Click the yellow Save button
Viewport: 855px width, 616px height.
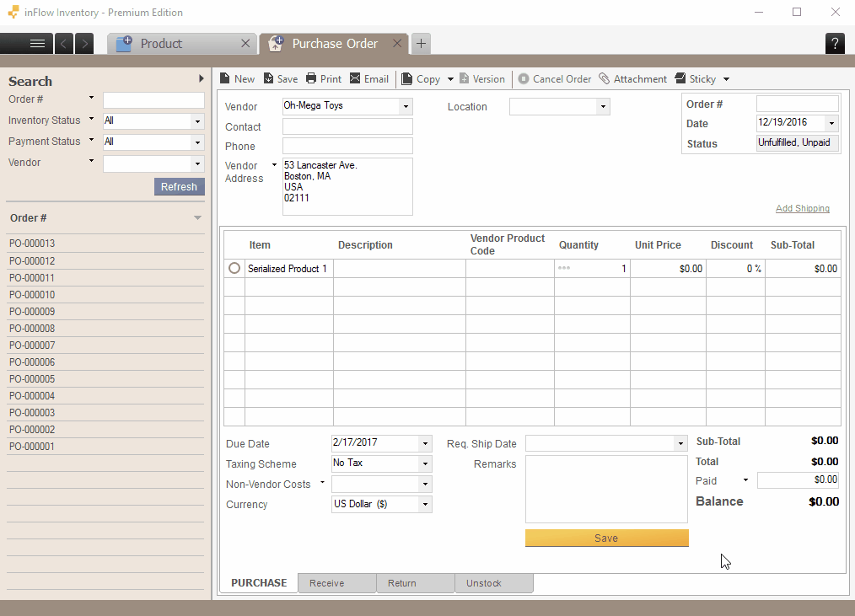[x=607, y=538]
